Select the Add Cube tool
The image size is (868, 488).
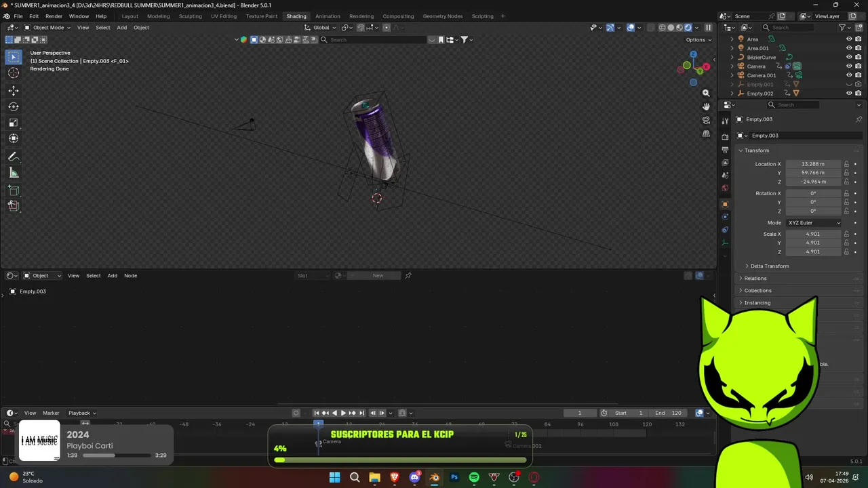[x=14, y=190]
